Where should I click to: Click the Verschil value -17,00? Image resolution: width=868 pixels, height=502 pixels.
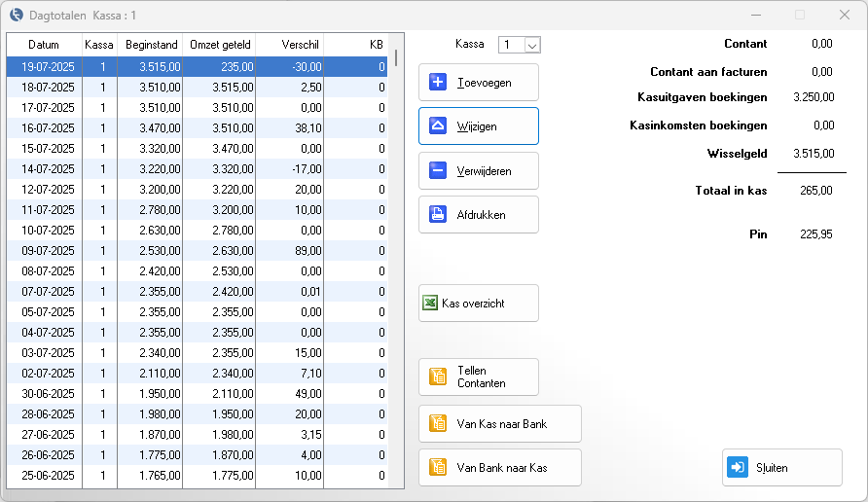[x=307, y=169]
